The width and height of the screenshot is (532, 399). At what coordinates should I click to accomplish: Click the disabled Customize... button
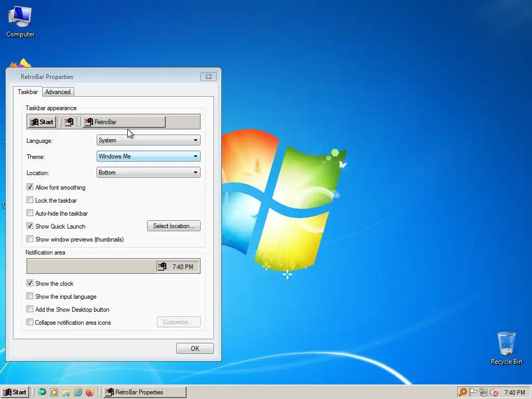(x=179, y=322)
